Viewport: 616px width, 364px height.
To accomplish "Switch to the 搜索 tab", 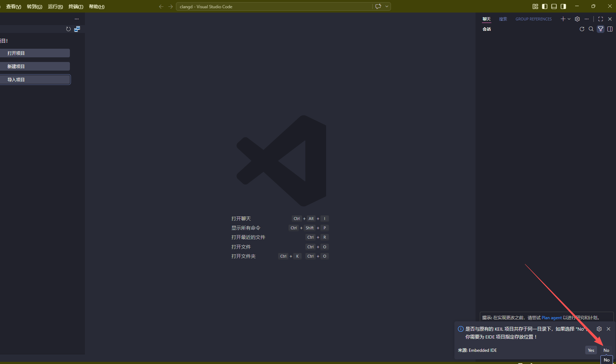I will tap(503, 19).
